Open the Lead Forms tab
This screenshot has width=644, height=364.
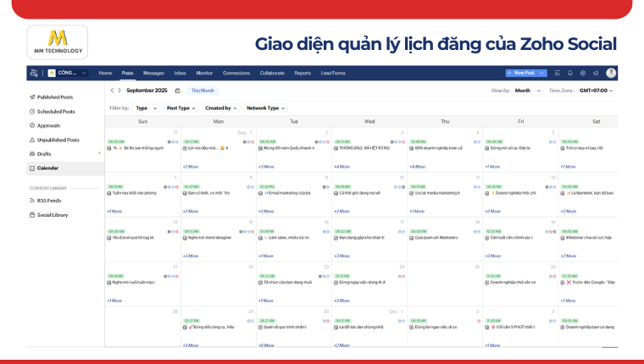click(x=333, y=73)
